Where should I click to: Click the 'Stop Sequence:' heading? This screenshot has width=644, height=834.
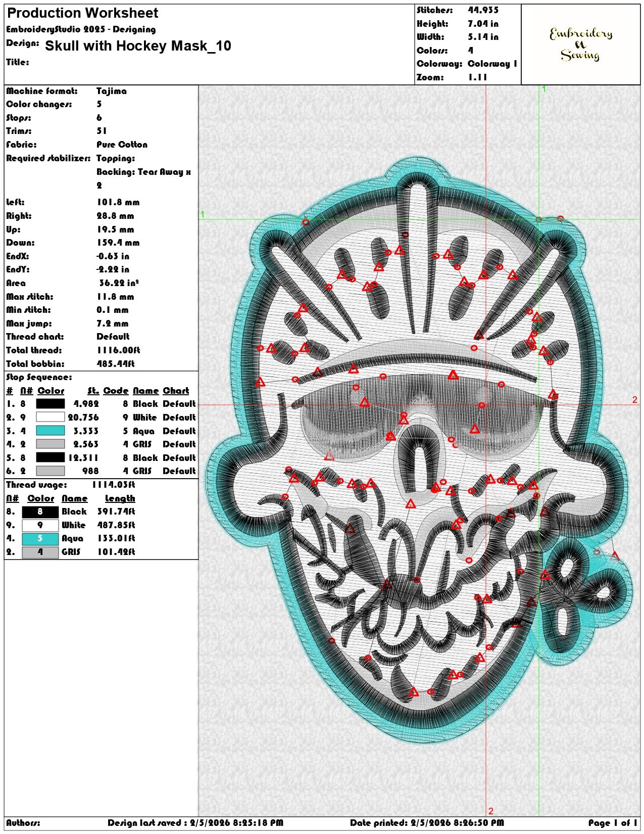click(x=39, y=377)
